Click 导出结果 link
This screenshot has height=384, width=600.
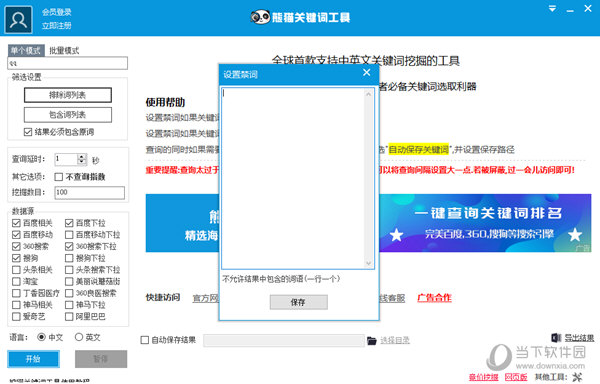pos(579,338)
